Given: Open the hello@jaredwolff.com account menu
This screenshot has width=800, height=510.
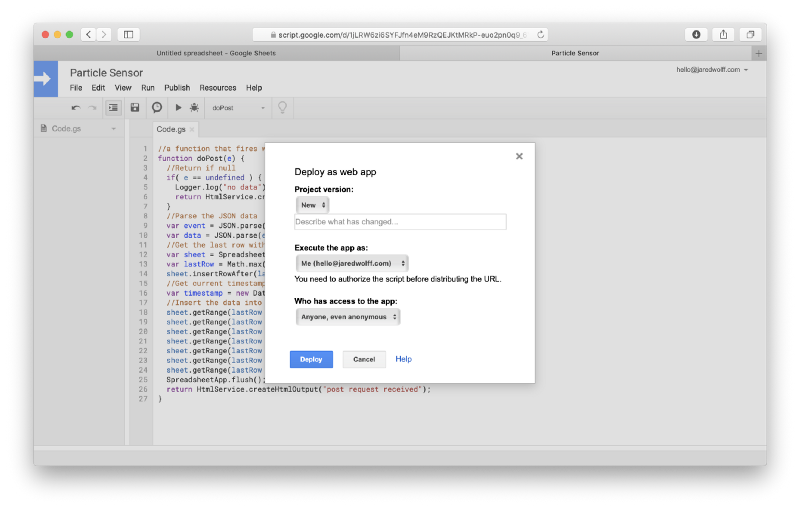Looking at the screenshot, I should (712, 69).
